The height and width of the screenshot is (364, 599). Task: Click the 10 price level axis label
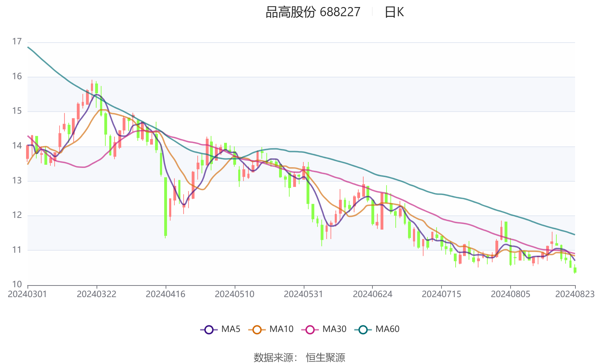tap(17, 284)
